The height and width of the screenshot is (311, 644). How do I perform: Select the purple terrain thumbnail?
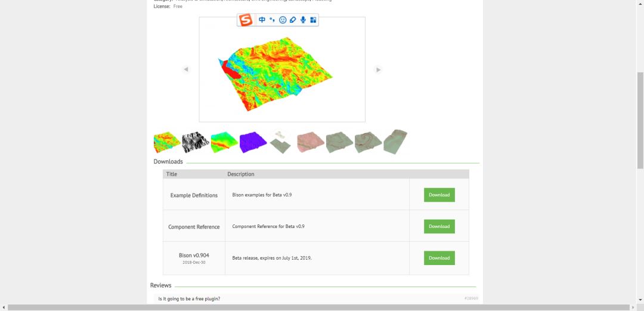click(253, 142)
